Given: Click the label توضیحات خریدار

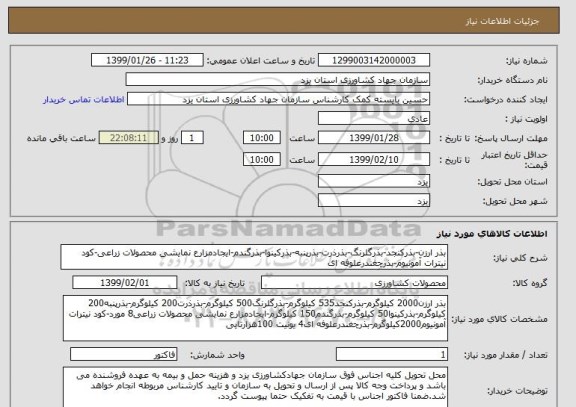Looking at the screenshot, I should [x=517, y=390].
